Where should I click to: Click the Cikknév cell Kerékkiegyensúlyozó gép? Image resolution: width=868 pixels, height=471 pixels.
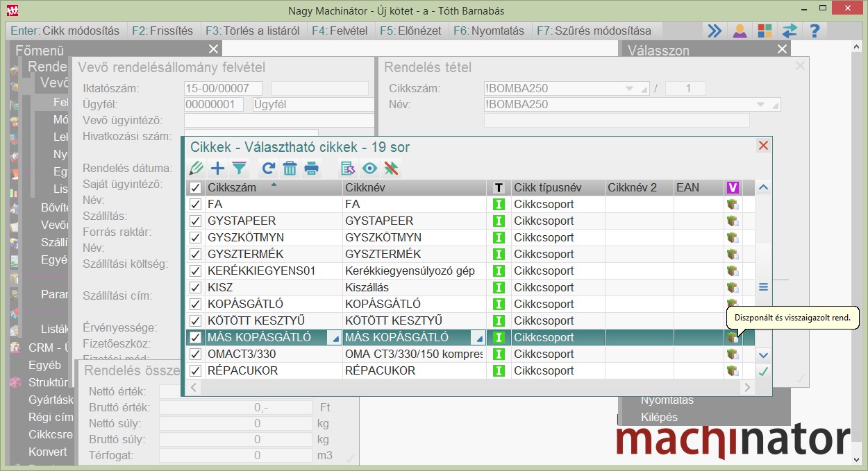(x=415, y=271)
